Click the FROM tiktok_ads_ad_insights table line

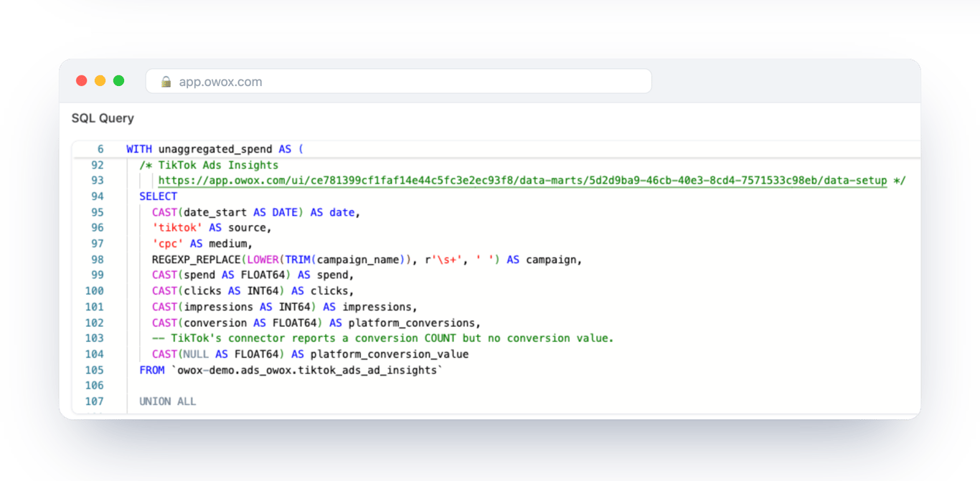tap(291, 370)
